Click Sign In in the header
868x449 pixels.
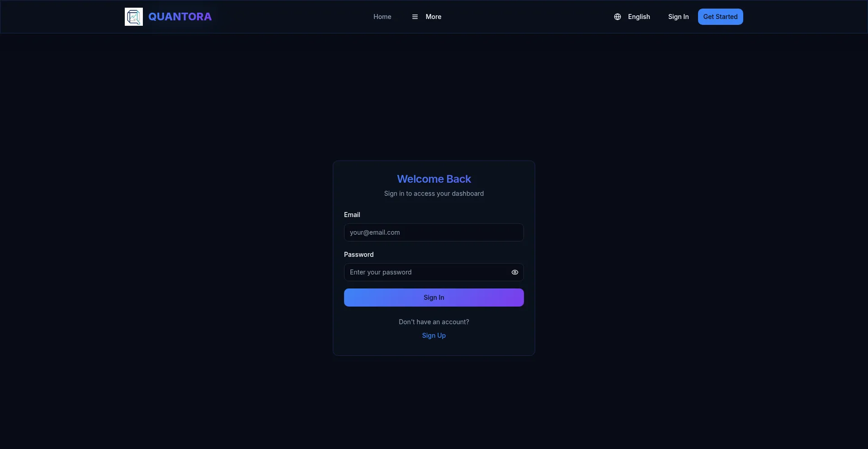678,17
